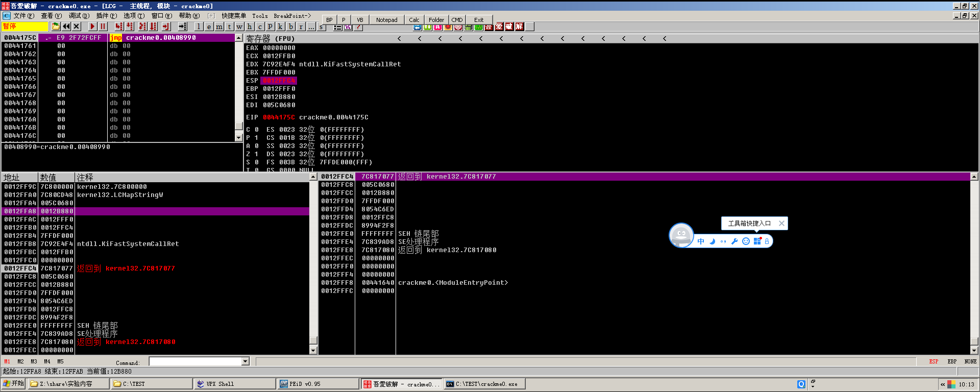Click the Trace Over toolbar icon

tap(153, 27)
